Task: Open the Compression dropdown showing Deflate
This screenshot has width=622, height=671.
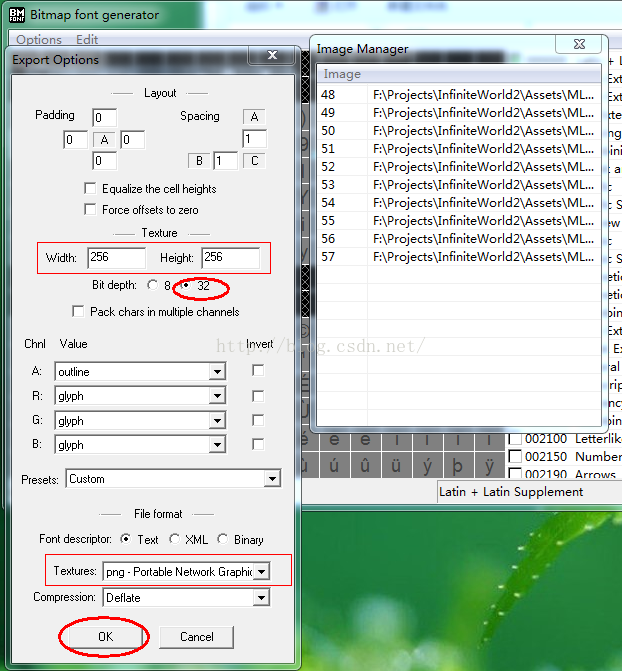Action: [186, 597]
